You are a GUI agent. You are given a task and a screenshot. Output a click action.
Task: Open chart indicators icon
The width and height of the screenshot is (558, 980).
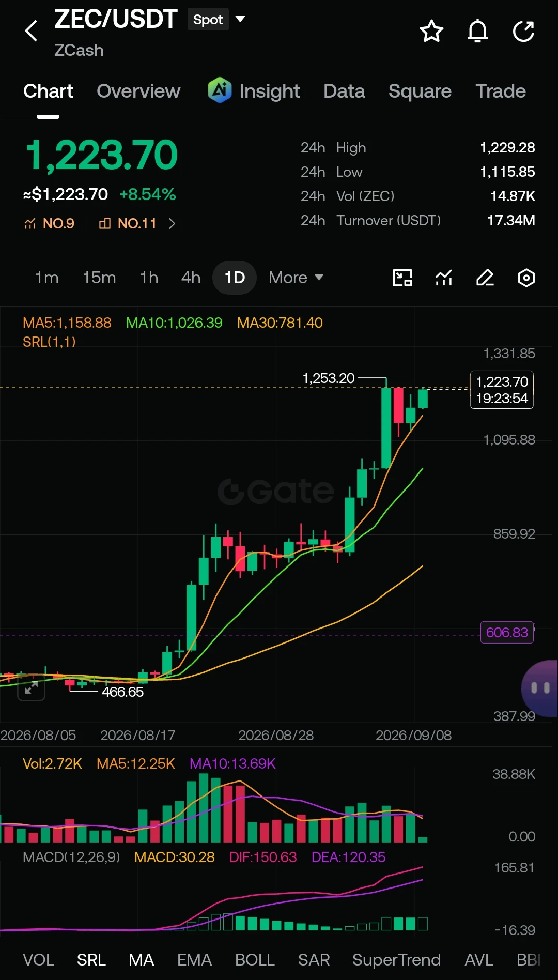pos(444,278)
